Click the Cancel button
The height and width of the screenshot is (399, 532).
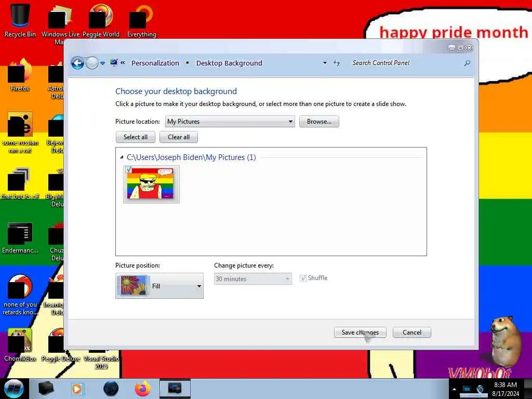click(412, 332)
